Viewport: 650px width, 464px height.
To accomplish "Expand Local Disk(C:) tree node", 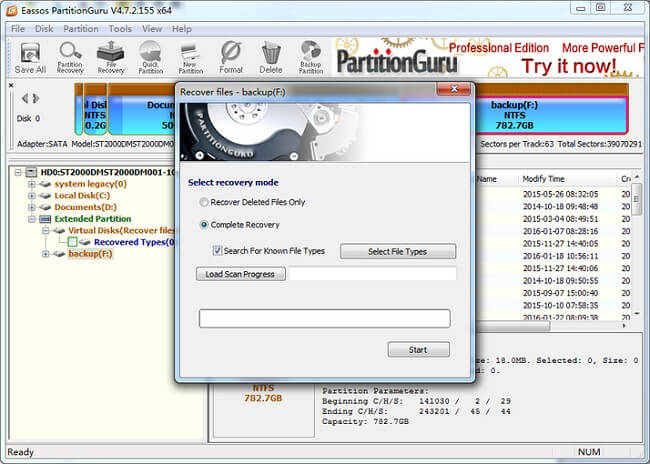I will (x=32, y=195).
